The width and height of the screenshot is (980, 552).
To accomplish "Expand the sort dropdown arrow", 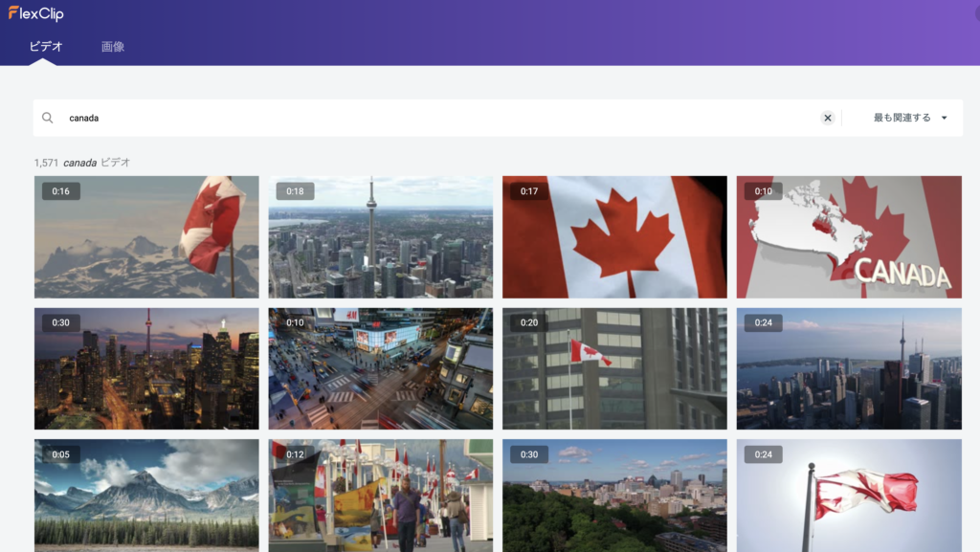I will click(945, 118).
